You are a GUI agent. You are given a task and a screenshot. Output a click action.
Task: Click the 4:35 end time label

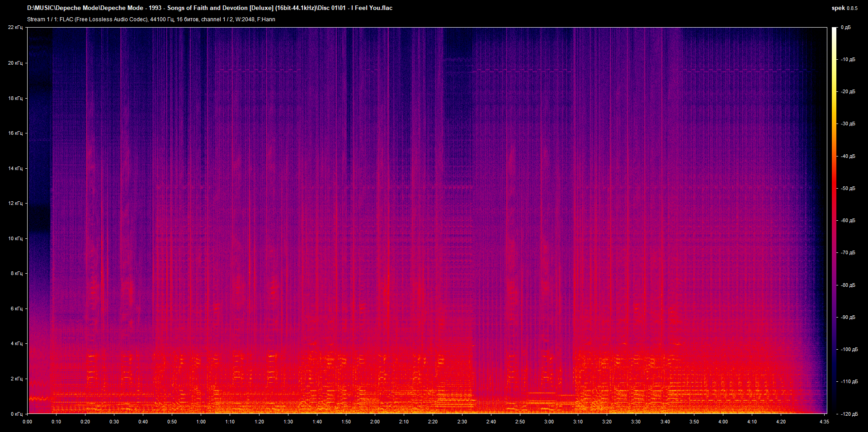point(824,422)
